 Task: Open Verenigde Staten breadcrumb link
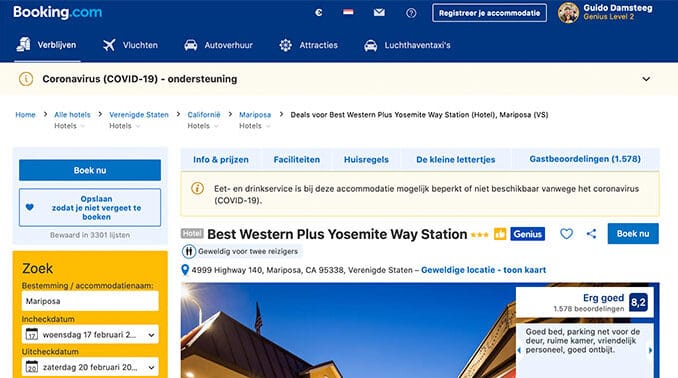[139, 115]
